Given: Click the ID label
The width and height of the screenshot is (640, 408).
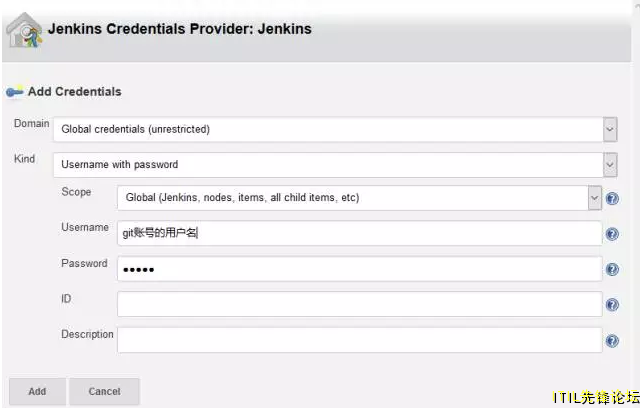Looking at the screenshot, I should pos(66,299).
